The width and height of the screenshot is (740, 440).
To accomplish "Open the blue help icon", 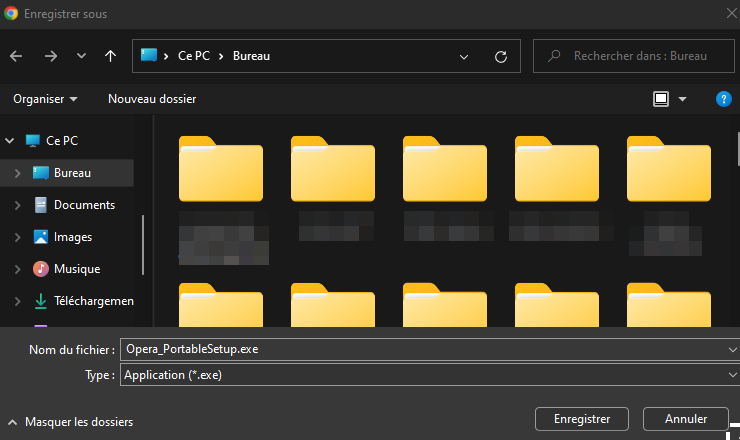I will (x=723, y=99).
